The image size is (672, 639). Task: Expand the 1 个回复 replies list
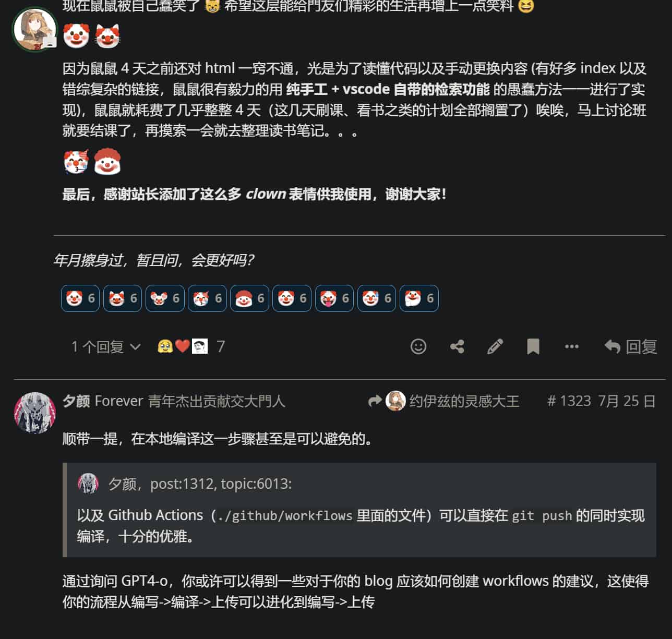tap(106, 346)
